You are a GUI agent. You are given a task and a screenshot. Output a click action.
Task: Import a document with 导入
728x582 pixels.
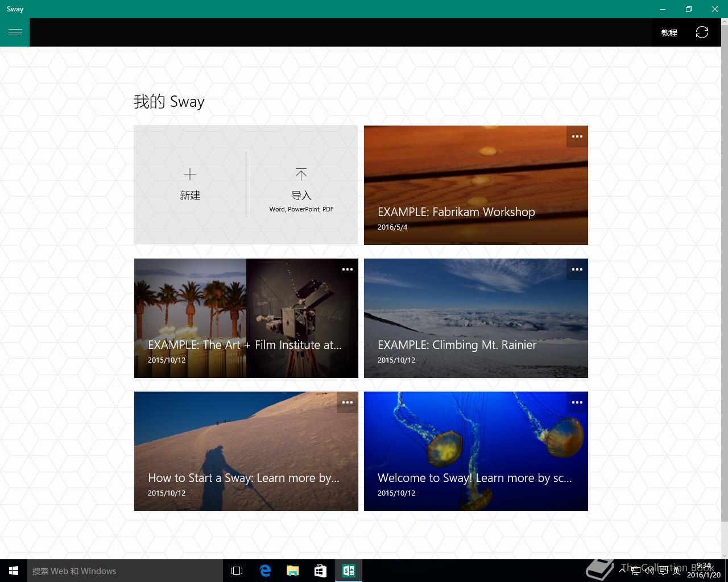[301, 185]
